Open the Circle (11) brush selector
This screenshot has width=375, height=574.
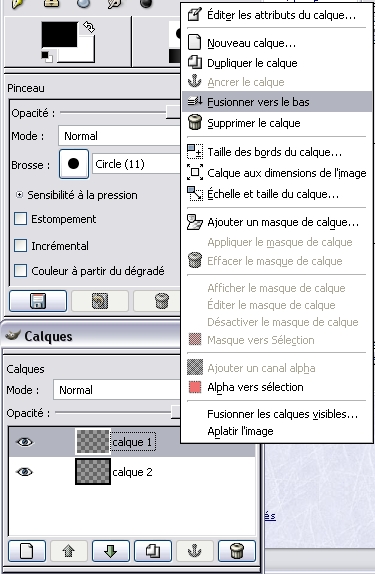(136, 164)
